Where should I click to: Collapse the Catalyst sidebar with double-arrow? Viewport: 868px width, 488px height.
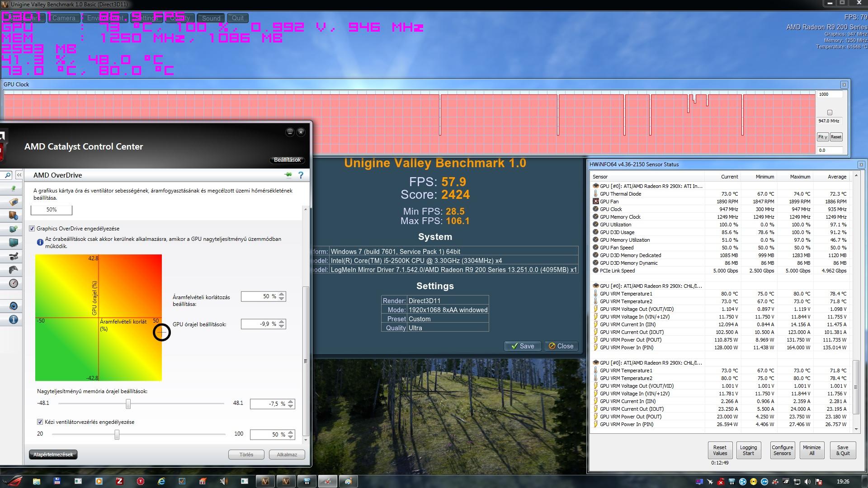(19, 175)
